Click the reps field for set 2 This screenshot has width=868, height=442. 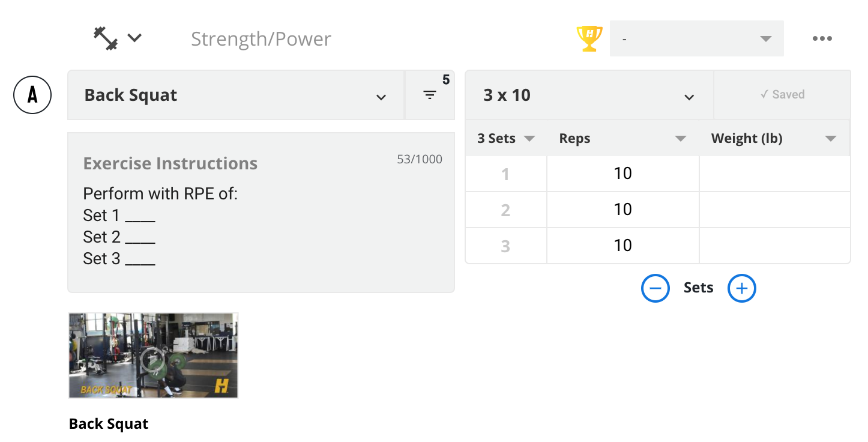[623, 210]
